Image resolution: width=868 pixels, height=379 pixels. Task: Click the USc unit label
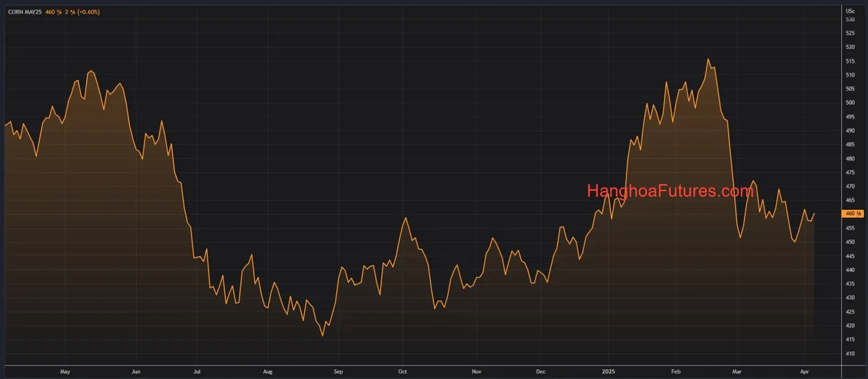point(850,11)
